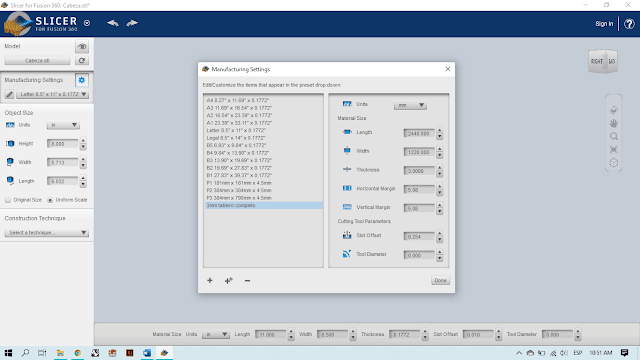This screenshot has height=360, width=640.
Task: Open the notification center icon
Action: pos(624,353)
